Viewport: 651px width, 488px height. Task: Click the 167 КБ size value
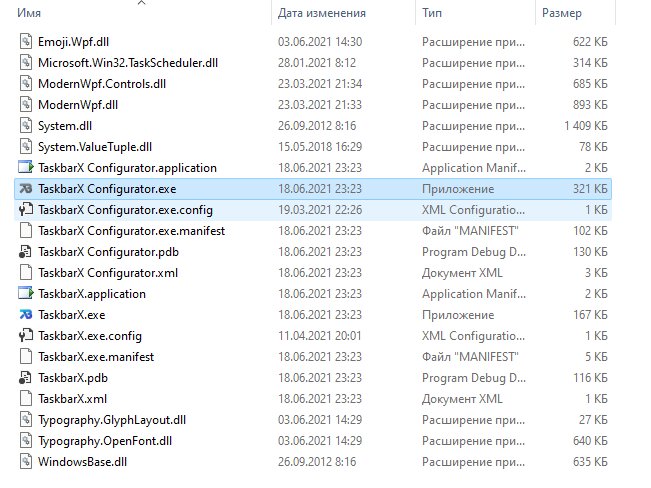(x=590, y=315)
